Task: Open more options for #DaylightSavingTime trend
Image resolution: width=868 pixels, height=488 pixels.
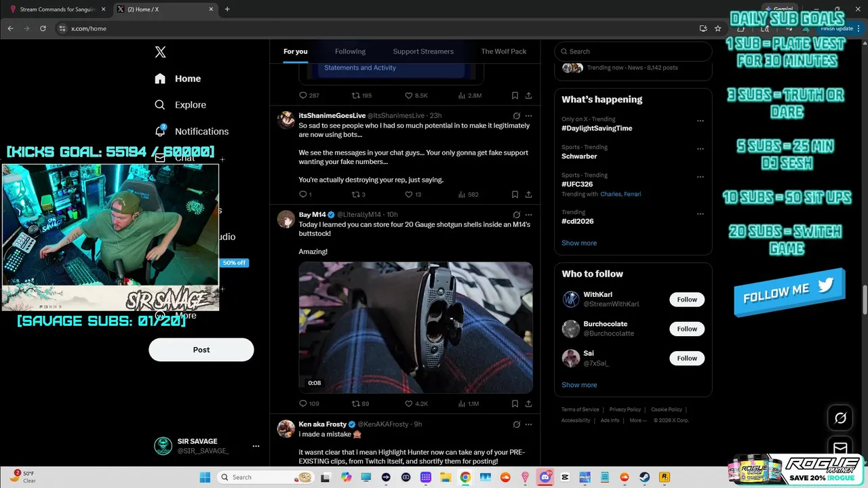Action: tap(701, 121)
